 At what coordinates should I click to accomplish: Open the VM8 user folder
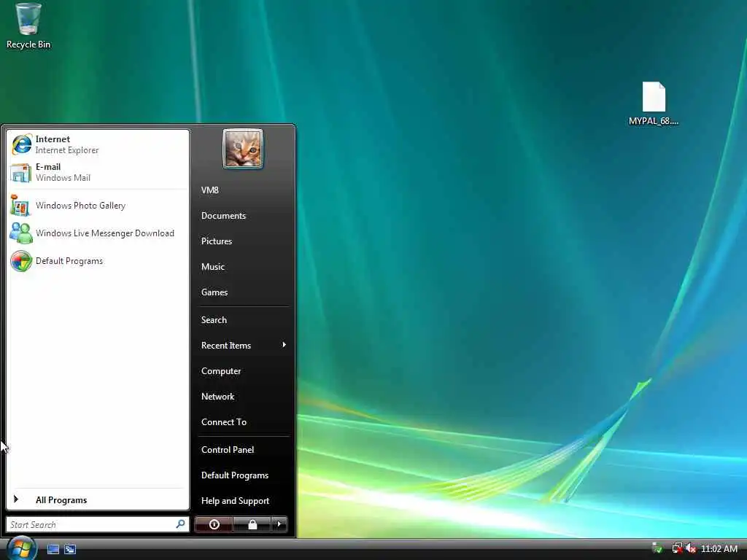[x=243, y=190]
